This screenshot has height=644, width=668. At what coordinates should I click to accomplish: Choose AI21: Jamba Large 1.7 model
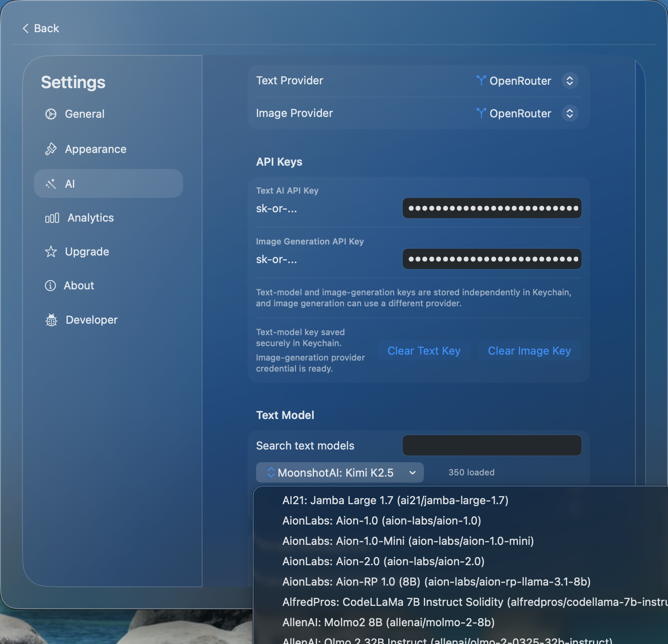(395, 500)
